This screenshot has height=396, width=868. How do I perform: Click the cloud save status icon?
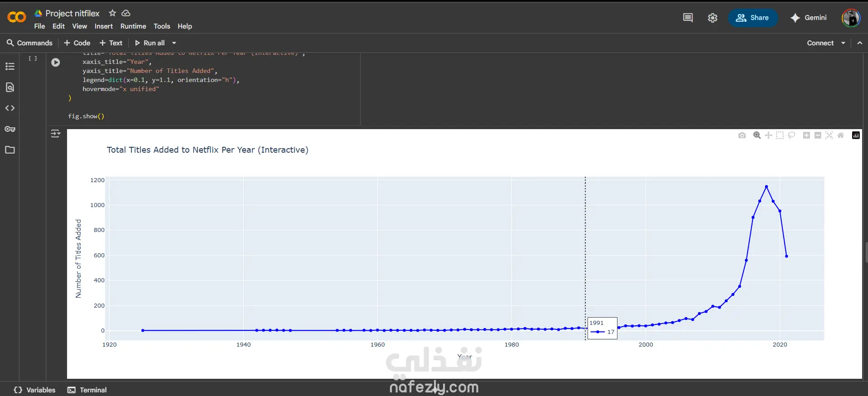point(126,13)
